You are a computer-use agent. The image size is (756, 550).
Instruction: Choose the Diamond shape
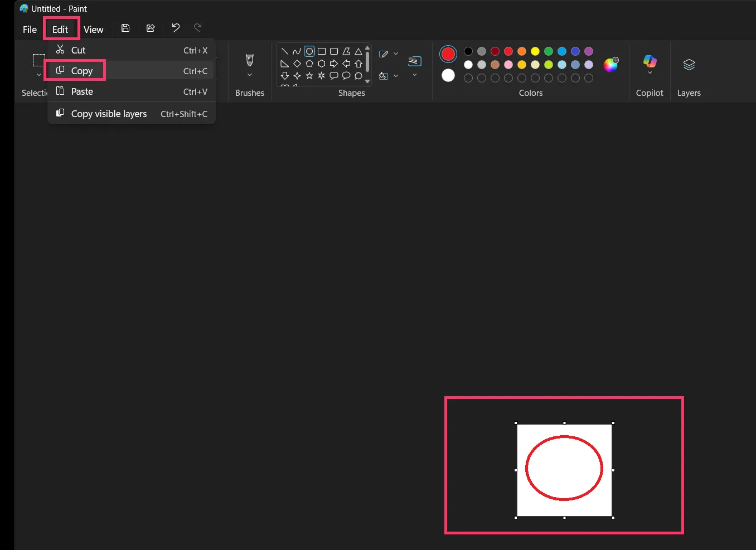click(x=297, y=64)
